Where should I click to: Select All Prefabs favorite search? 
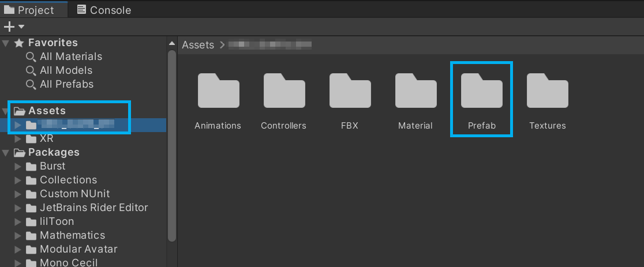(x=66, y=84)
